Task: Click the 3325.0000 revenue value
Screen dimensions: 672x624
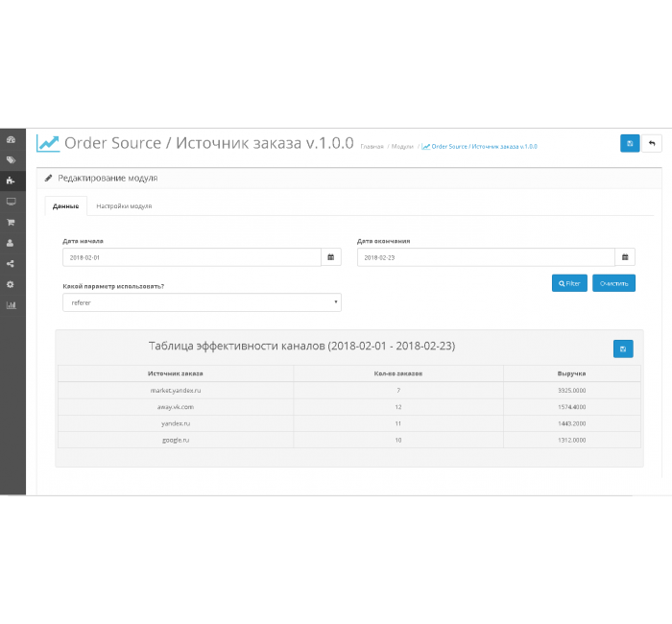Action: 572,391
